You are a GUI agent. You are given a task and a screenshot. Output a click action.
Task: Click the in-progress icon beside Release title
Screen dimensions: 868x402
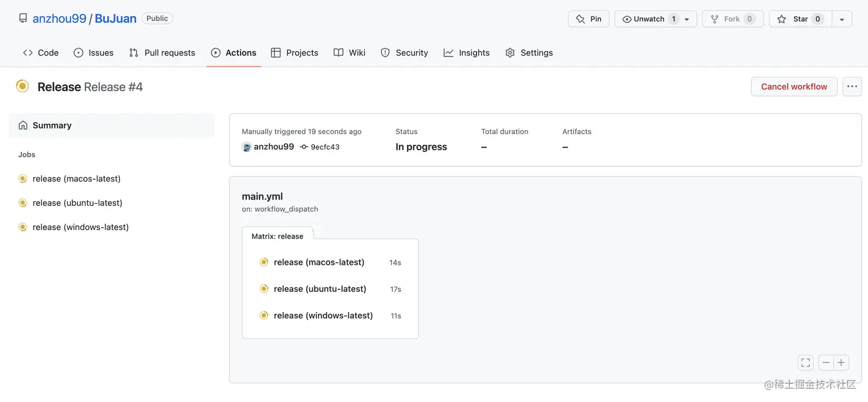(x=22, y=86)
